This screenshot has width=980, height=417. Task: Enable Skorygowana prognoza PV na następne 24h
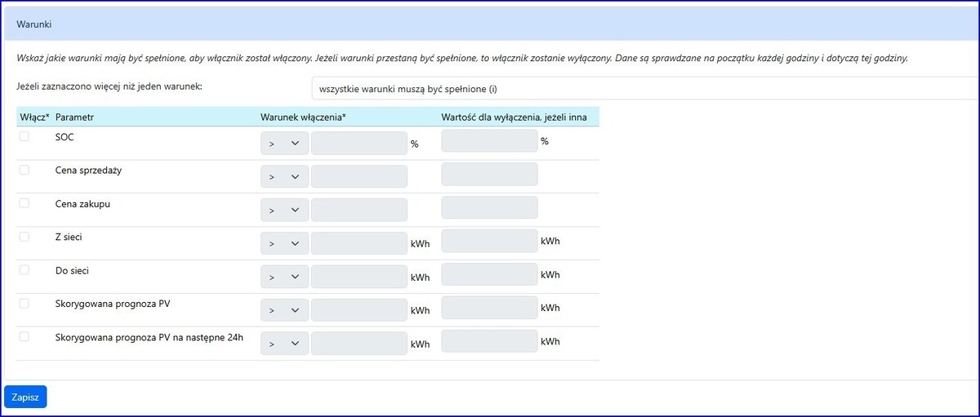point(24,336)
